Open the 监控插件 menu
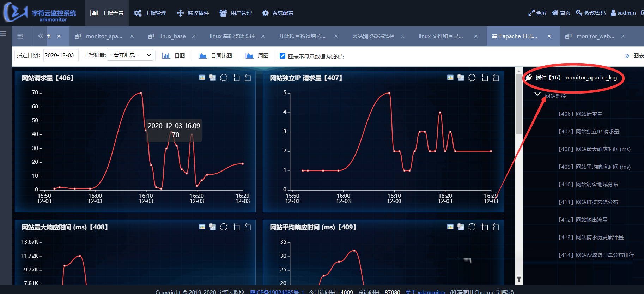This screenshot has height=294, width=644. tap(193, 13)
